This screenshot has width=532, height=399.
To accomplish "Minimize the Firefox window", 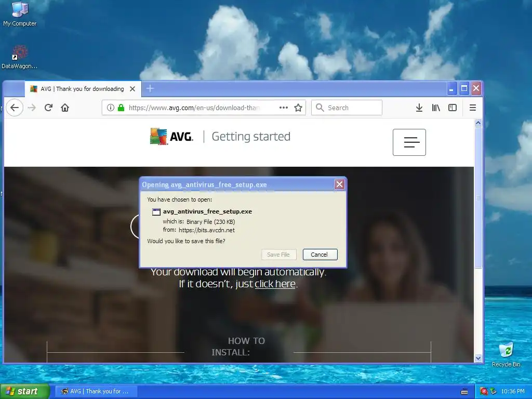I will (451, 88).
